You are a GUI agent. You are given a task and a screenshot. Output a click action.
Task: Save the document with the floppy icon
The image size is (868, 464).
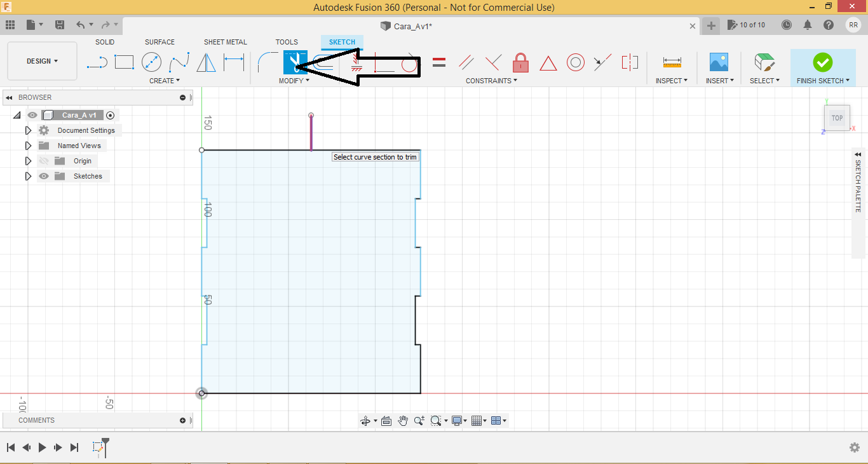pyautogui.click(x=60, y=25)
